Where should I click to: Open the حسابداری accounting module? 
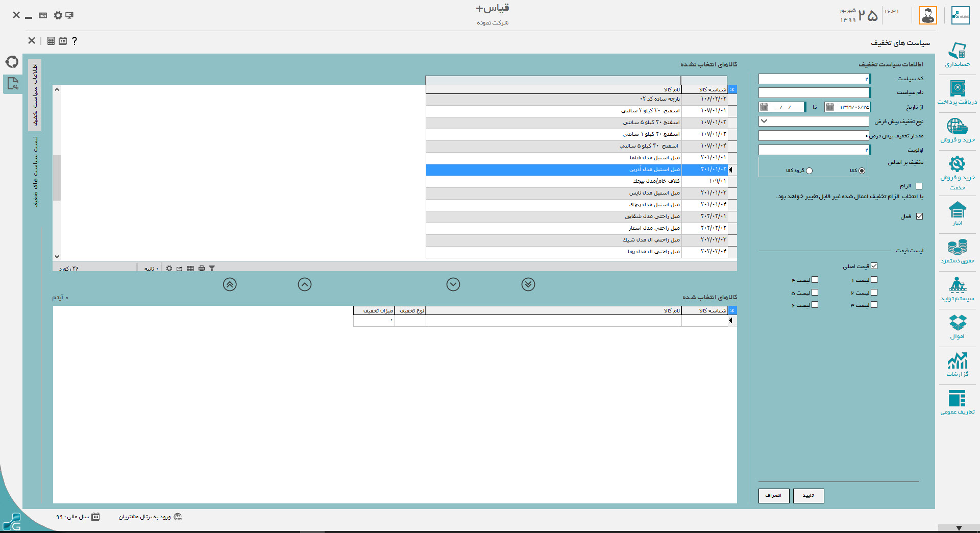[x=957, y=55]
